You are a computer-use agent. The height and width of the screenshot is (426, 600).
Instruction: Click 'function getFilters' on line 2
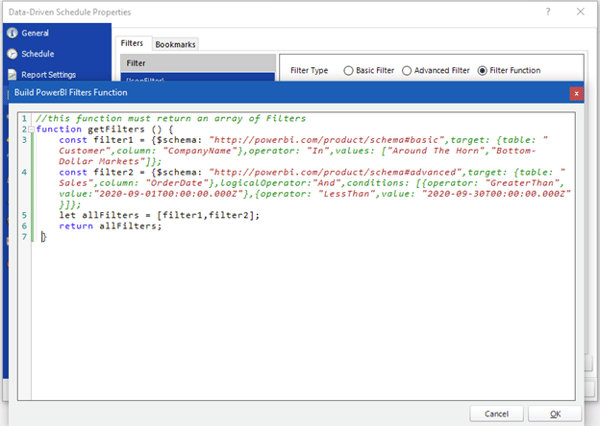coord(90,129)
